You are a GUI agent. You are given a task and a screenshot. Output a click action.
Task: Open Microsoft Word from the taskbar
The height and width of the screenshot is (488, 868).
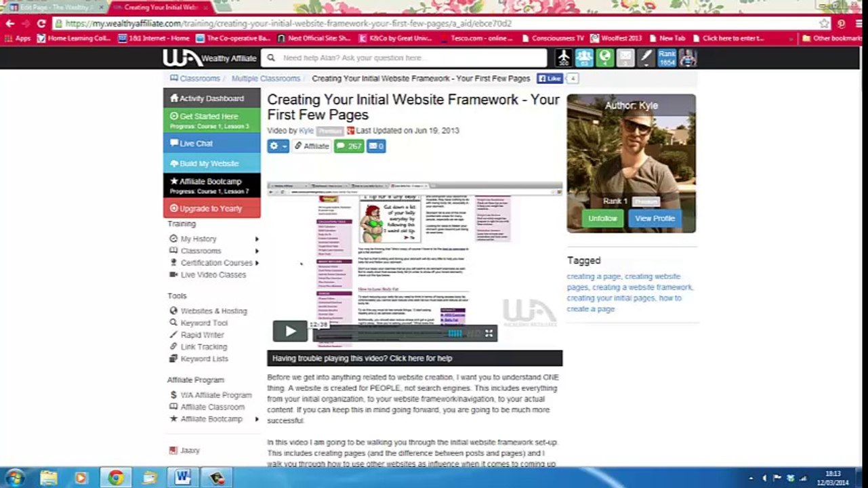point(183,477)
